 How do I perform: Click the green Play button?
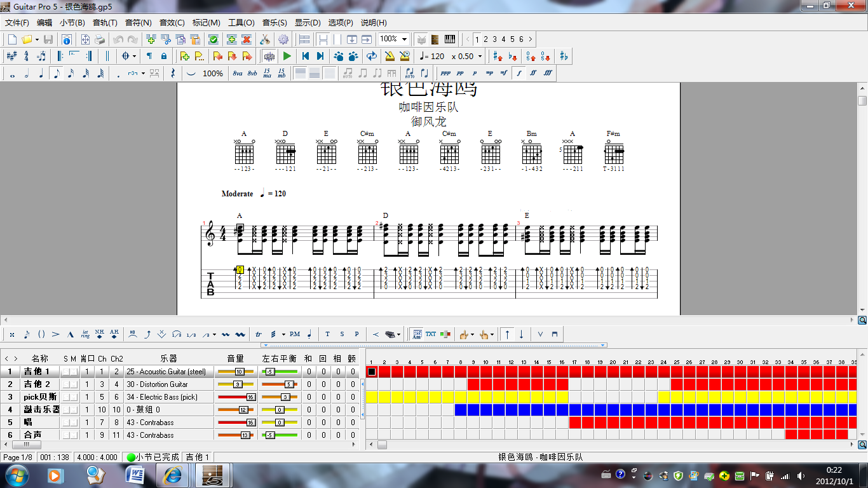pos(287,56)
